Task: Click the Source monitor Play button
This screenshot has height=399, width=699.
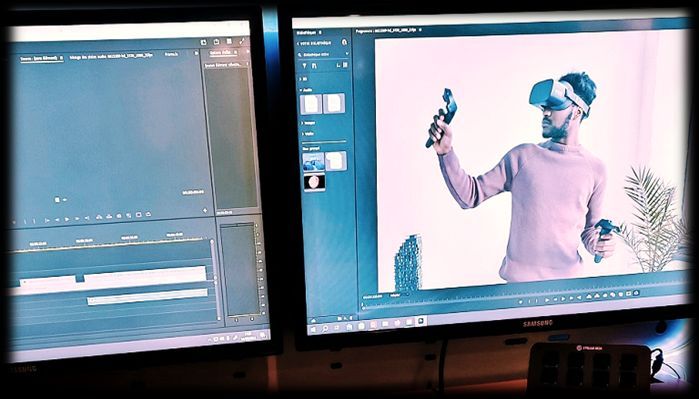Action: click(x=67, y=219)
